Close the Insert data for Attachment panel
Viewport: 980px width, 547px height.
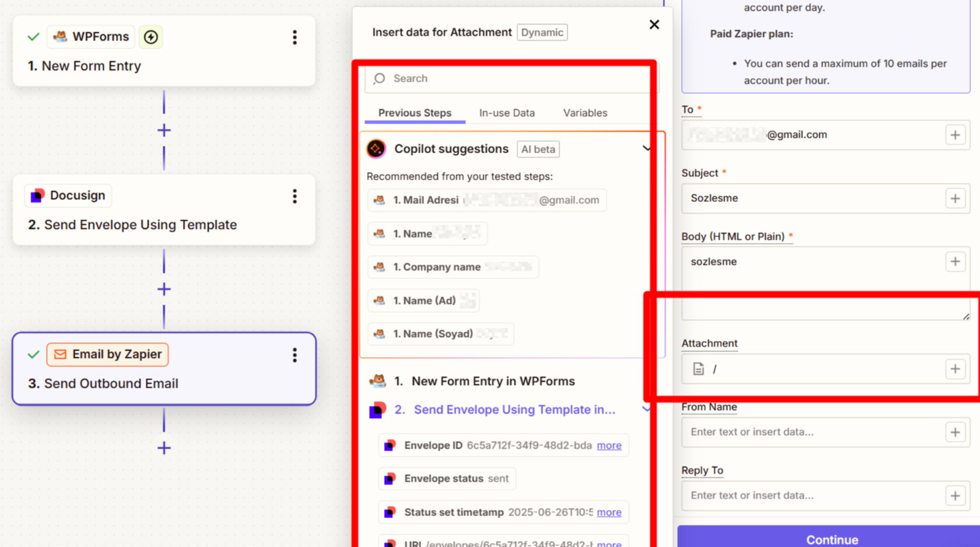(654, 24)
